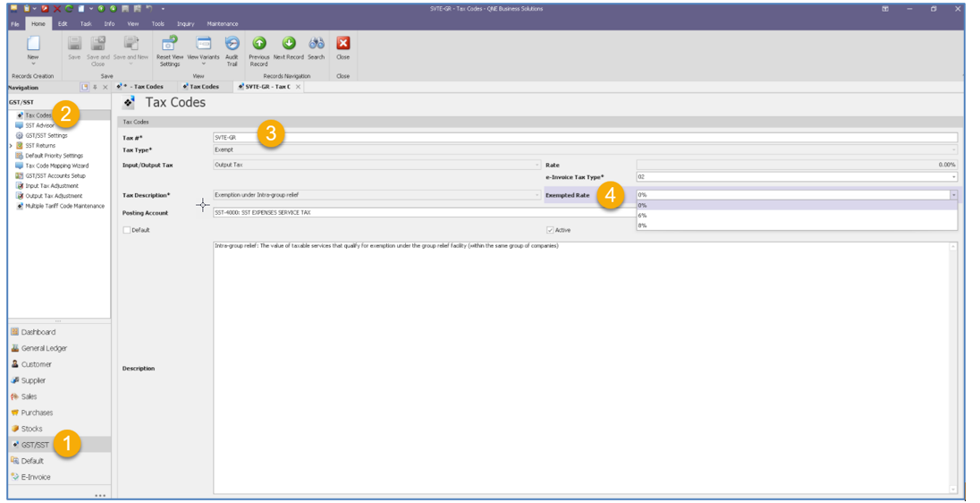Open Tax Type dropdown

click(x=954, y=150)
